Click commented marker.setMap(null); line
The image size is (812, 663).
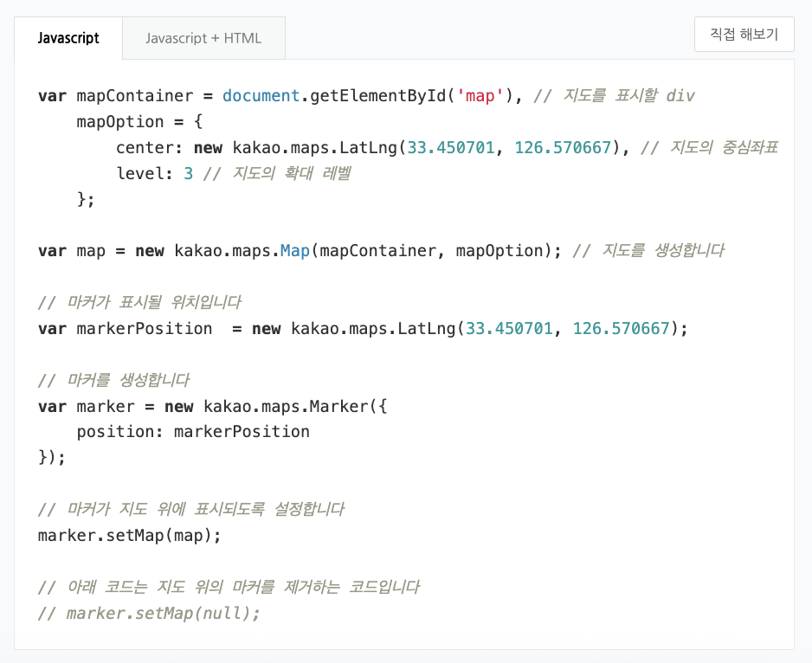[x=149, y=614]
